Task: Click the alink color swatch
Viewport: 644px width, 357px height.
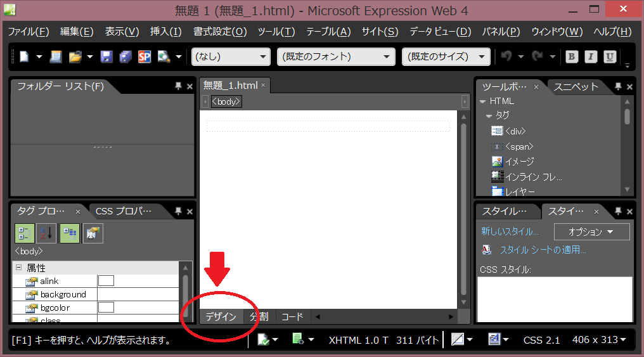Action: (106, 281)
